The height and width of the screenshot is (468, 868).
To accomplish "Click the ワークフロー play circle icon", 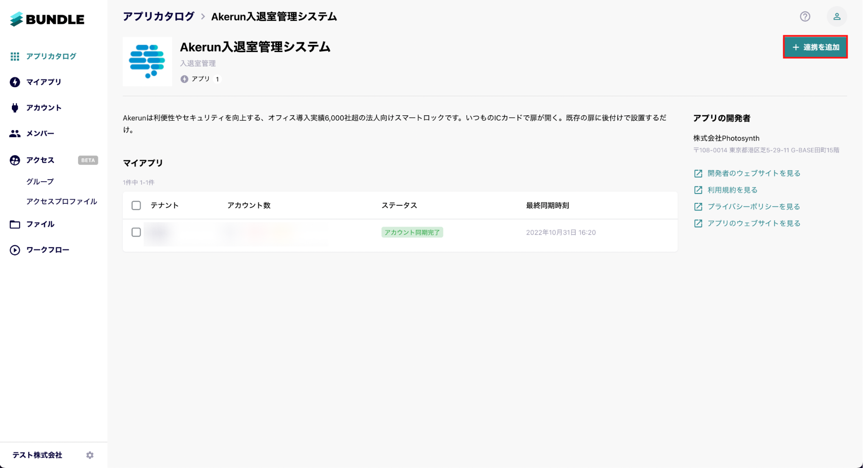I will pyautogui.click(x=15, y=250).
